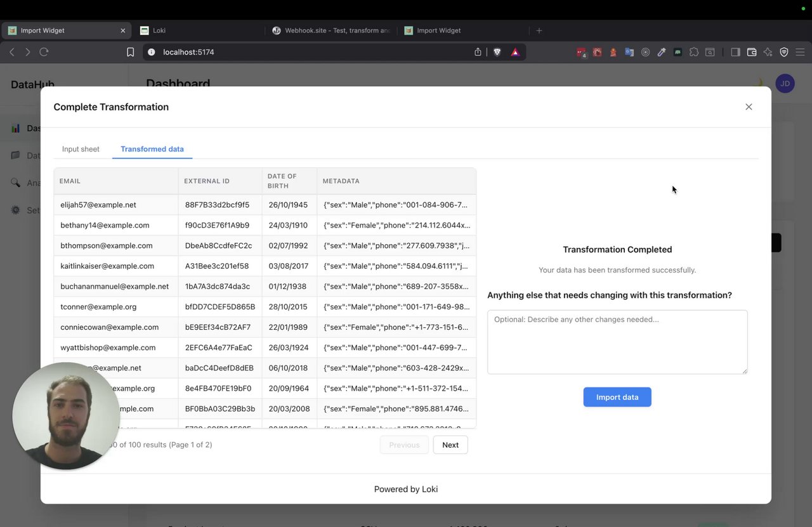Select the Transformed data tab
Screen dimensions: 812x527
152,149
